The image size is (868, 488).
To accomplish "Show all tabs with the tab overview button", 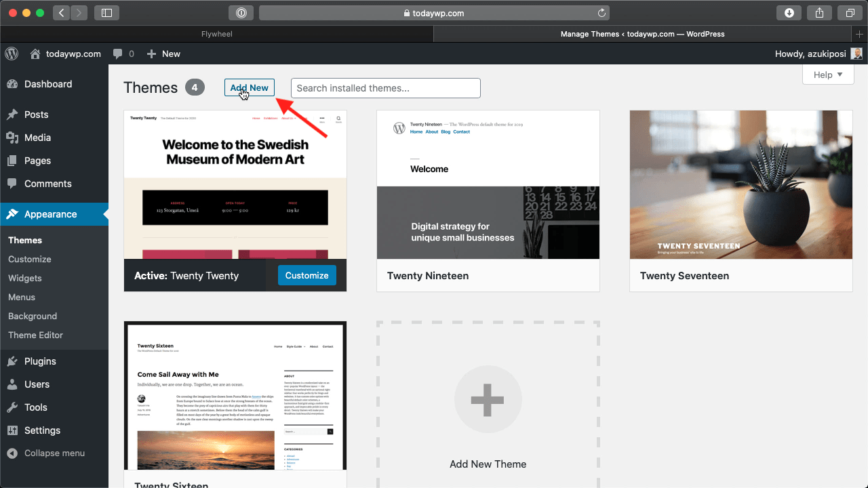I will (x=850, y=13).
